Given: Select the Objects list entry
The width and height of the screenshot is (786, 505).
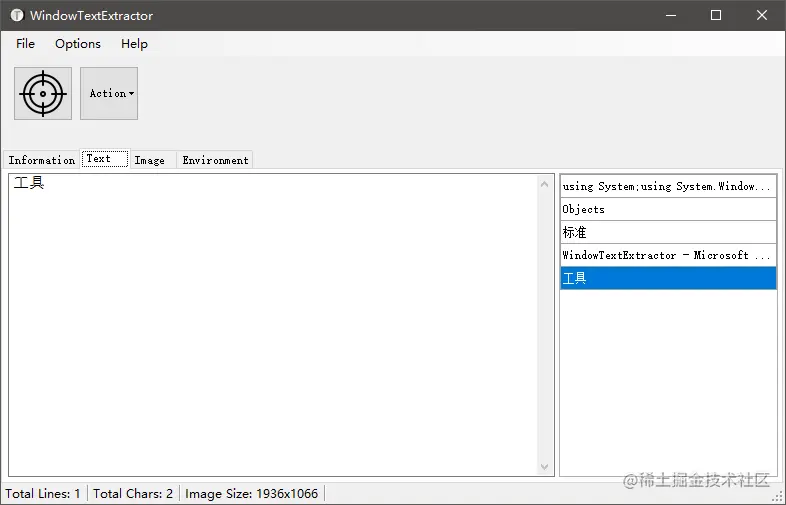Looking at the screenshot, I should pos(668,209).
